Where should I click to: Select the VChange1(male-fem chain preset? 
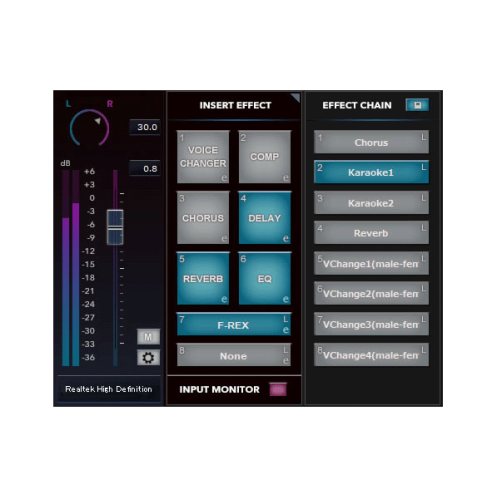point(371,264)
